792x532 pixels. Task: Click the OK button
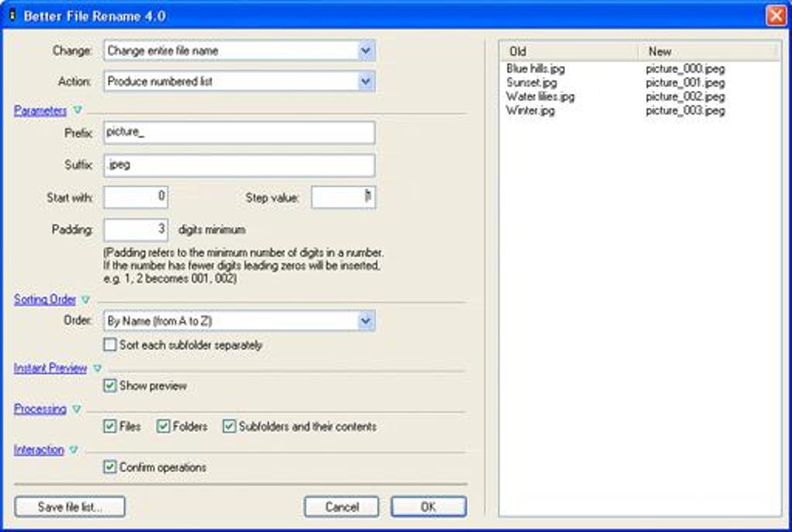pyautogui.click(x=429, y=506)
